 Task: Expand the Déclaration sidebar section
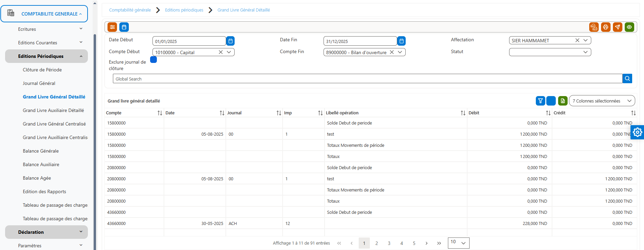coord(46,232)
